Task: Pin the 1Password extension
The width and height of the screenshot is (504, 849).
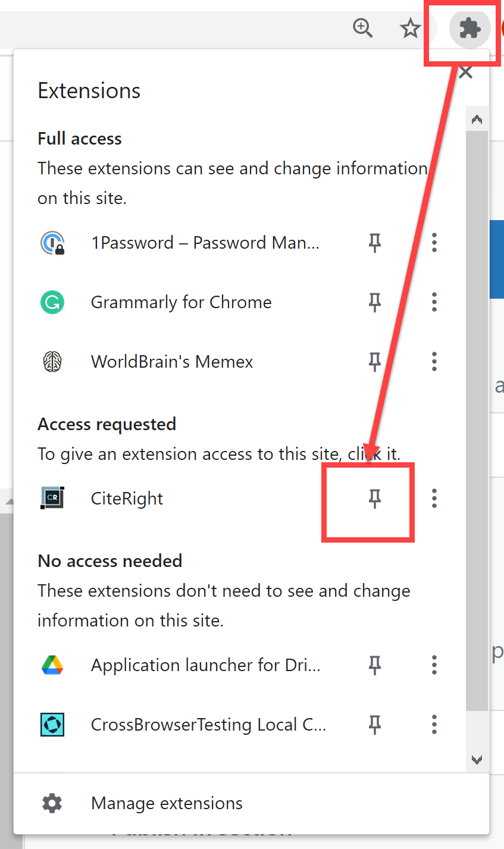Action: click(375, 243)
